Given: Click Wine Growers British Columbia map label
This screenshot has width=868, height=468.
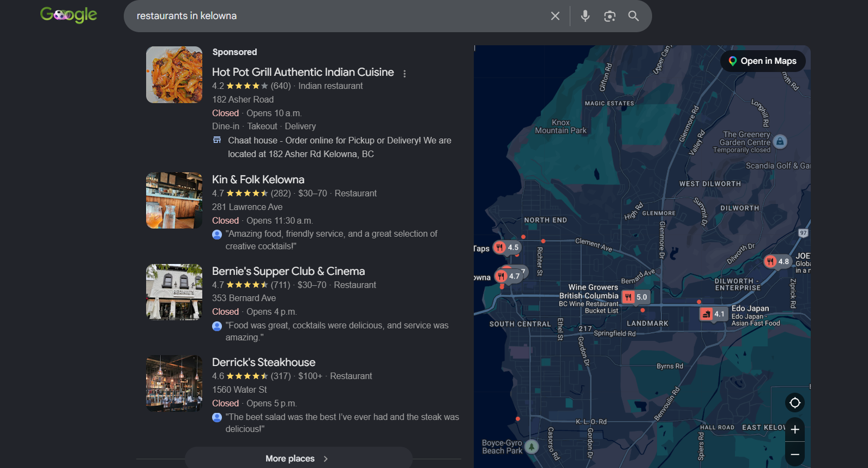Looking at the screenshot, I should 589,298.
